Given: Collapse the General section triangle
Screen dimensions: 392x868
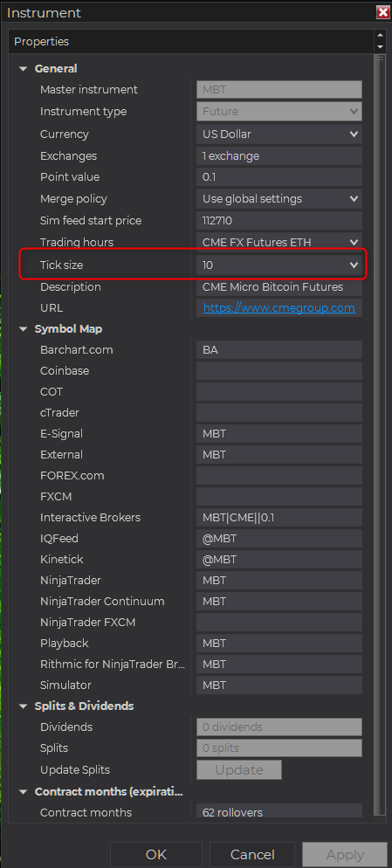Looking at the screenshot, I should pyautogui.click(x=24, y=69).
